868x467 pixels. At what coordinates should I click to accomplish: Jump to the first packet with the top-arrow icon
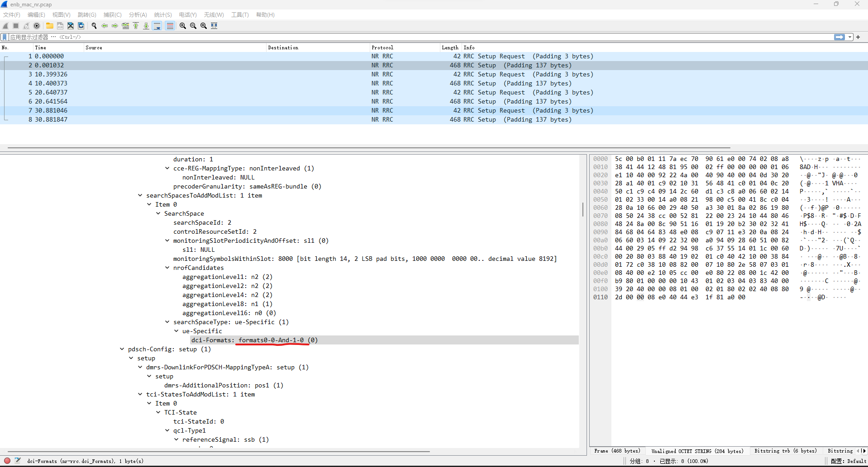[x=136, y=26]
